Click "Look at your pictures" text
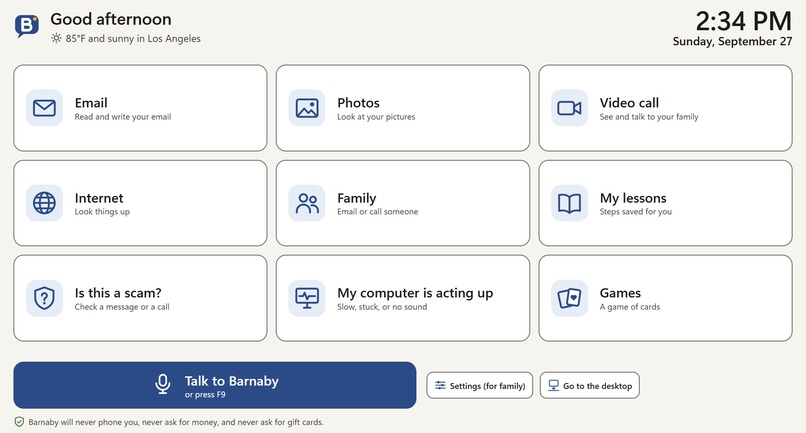The width and height of the screenshot is (806, 433). coord(376,117)
